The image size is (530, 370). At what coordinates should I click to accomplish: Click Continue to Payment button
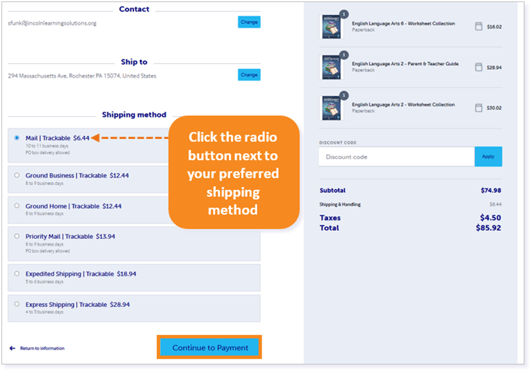pyautogui.click(x=209, y=347)
